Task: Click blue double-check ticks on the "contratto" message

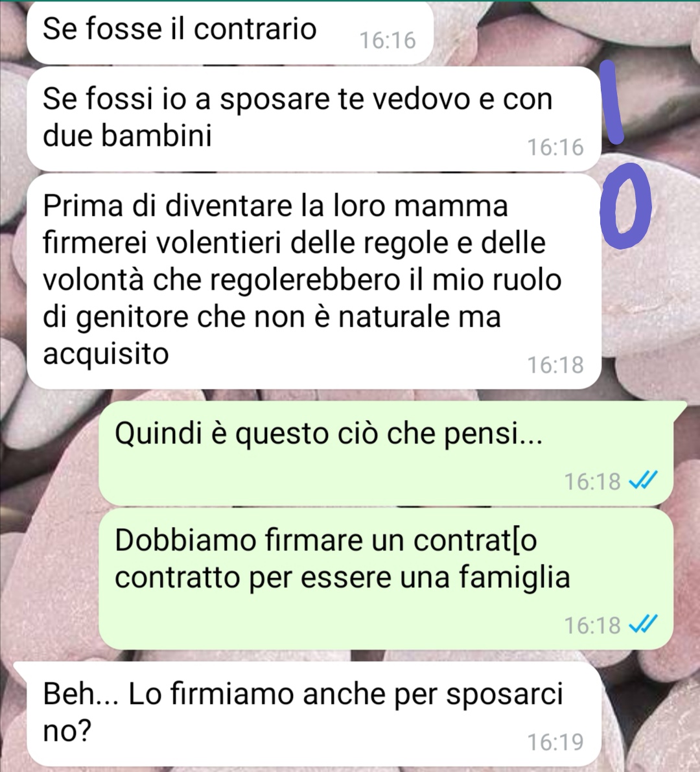Action: [644, 625]
